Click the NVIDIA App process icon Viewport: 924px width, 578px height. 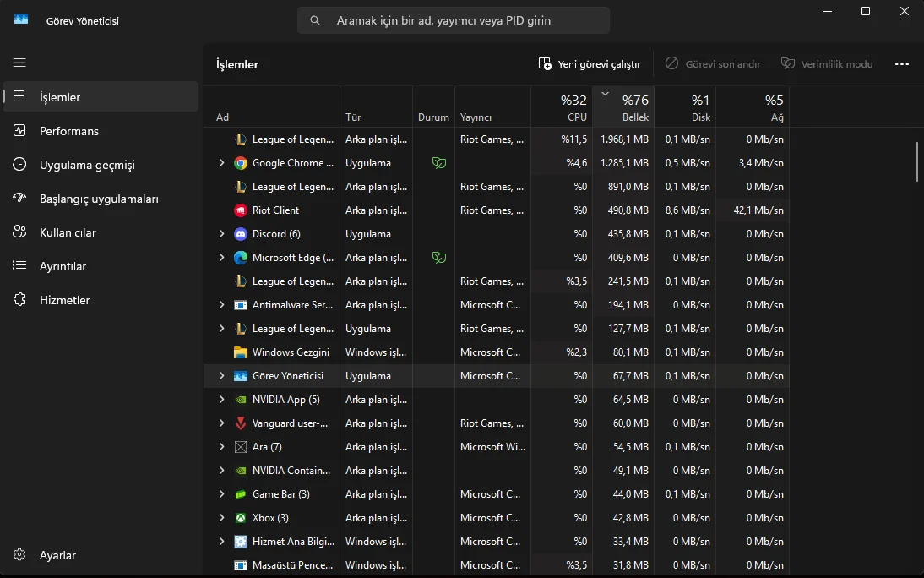pyautogui.click(x=241, y=400)
